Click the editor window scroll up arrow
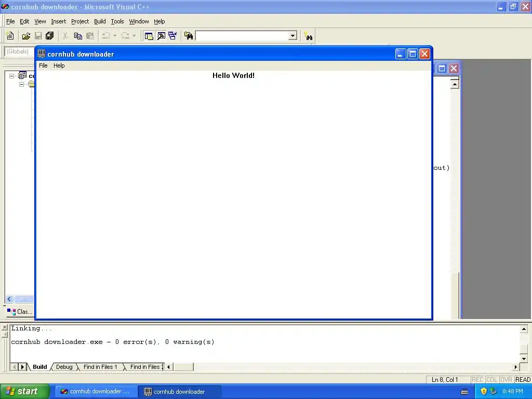 [x=455, y=84]
